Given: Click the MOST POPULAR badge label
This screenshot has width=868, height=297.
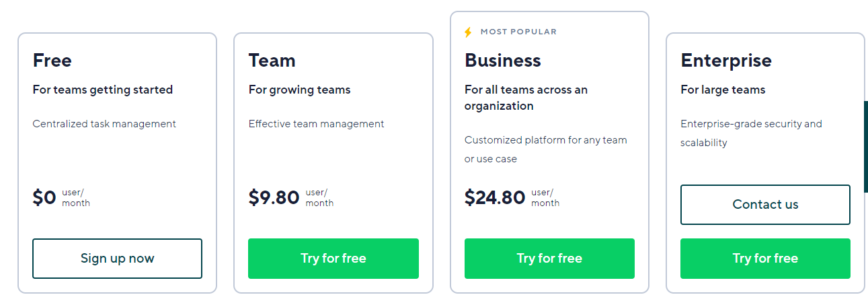Looking at the screenshot, I should (518, 32).
